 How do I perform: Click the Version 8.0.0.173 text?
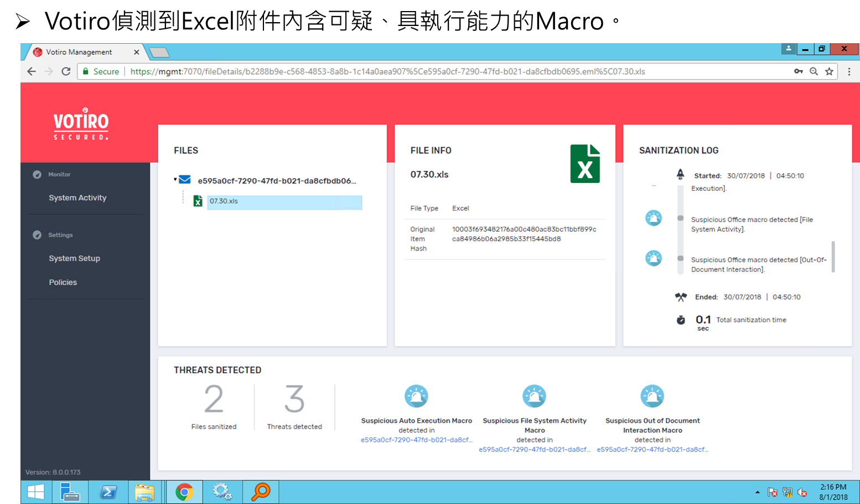(53, 472)
